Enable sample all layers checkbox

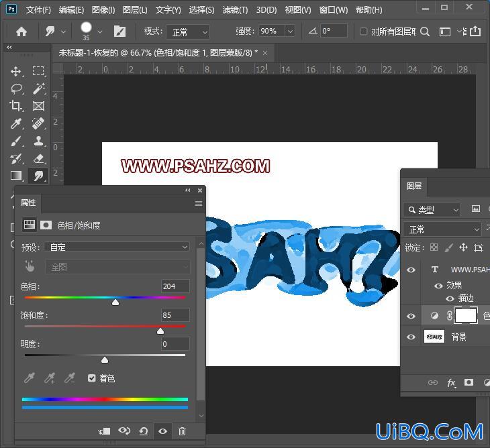coord(363,32)
